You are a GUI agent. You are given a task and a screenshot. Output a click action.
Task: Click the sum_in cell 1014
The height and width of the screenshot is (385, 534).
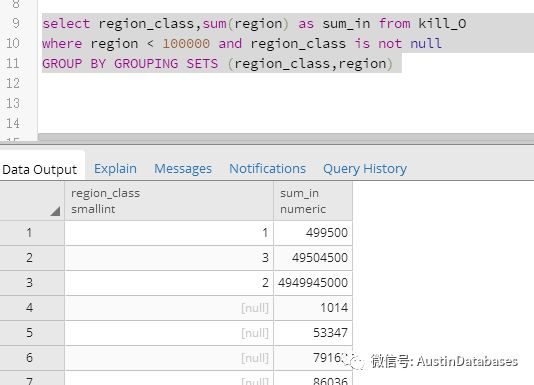coord(313,308)
